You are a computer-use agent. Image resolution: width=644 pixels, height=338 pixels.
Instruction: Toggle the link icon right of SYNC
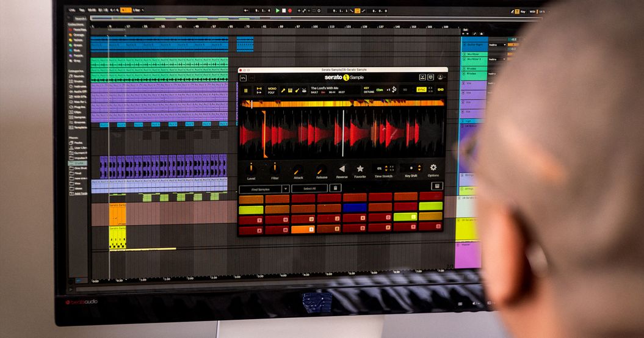click(441, 90)
